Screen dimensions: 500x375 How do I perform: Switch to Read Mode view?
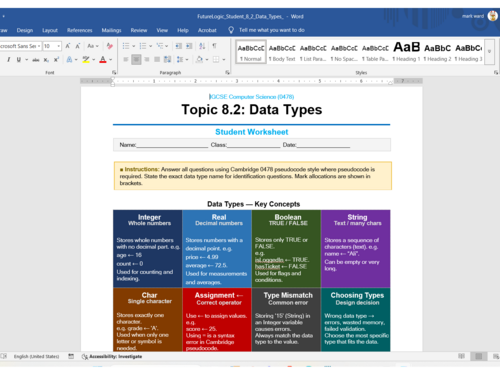click(461, 356)
